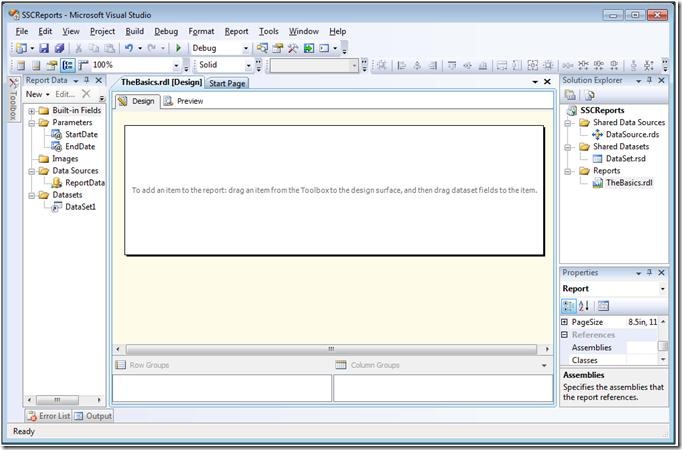Click the Save All icon
682x450 pixels.
click(60, 48)
